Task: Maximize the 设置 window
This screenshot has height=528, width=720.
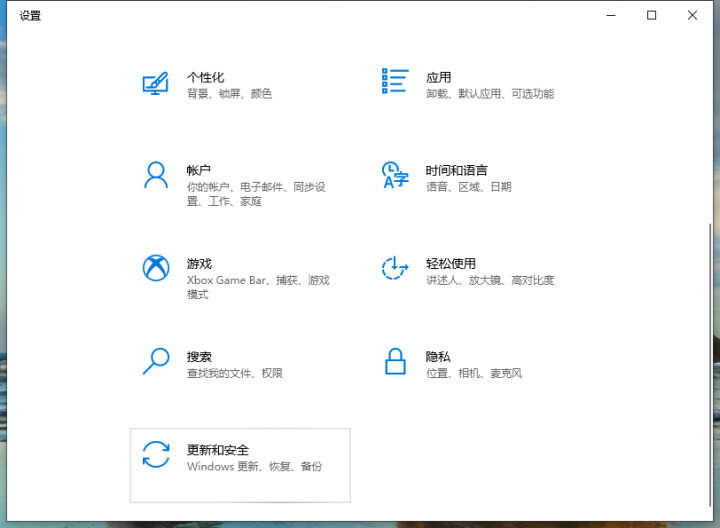Action: (651, 15)
